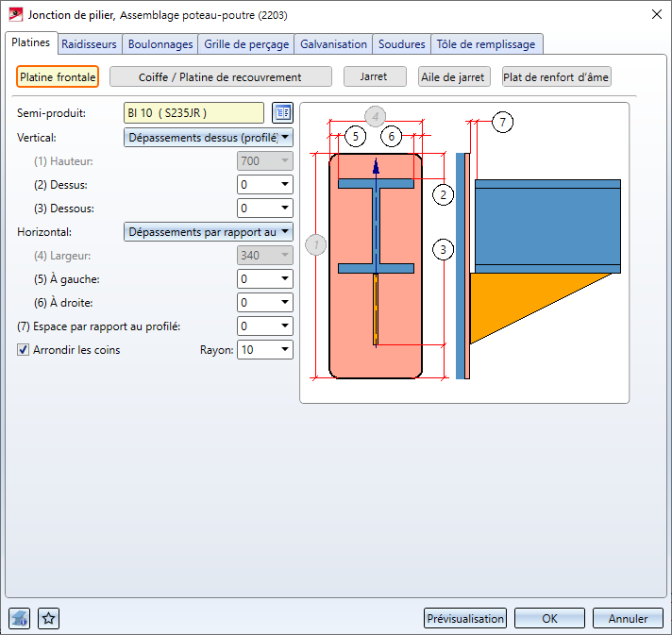Screen dimensions: 672x635
Task: Click circled number 6 in the diagram
Action: click(392, 137)
